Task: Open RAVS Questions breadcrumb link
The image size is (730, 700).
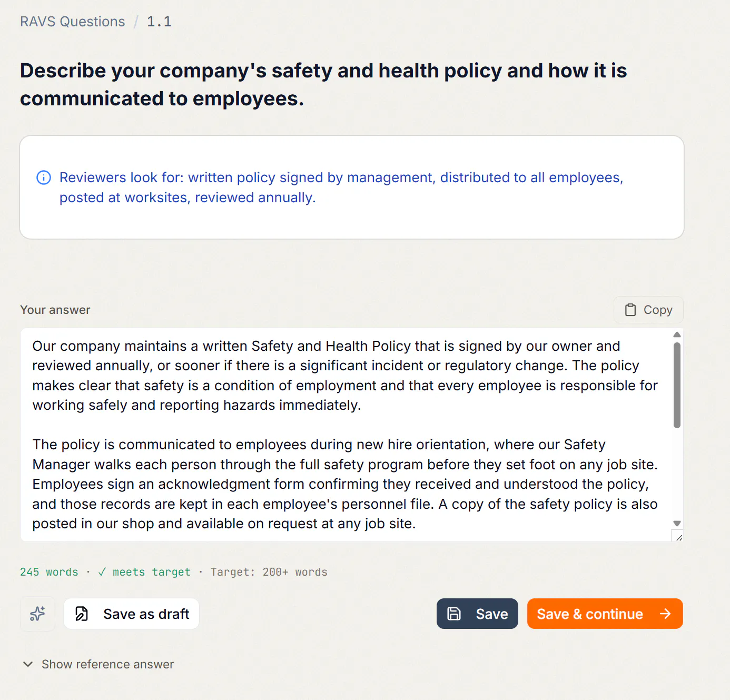Action: pos(73,22)
